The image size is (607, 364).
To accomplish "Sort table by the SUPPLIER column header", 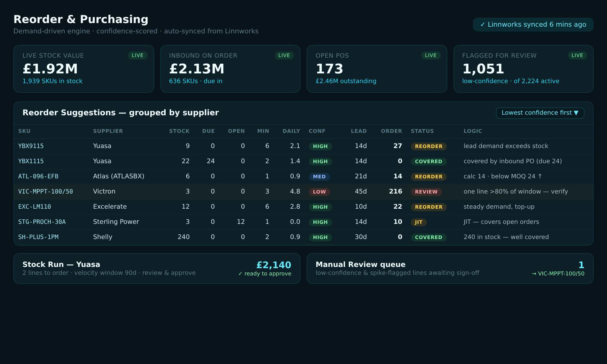I will [108, 131].
